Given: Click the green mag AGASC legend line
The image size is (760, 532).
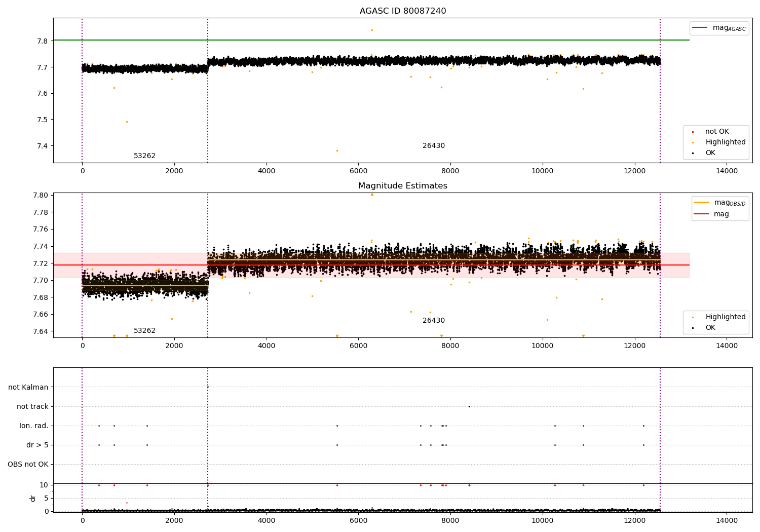Looking at the screenshot, I should (x=700, y=28).
